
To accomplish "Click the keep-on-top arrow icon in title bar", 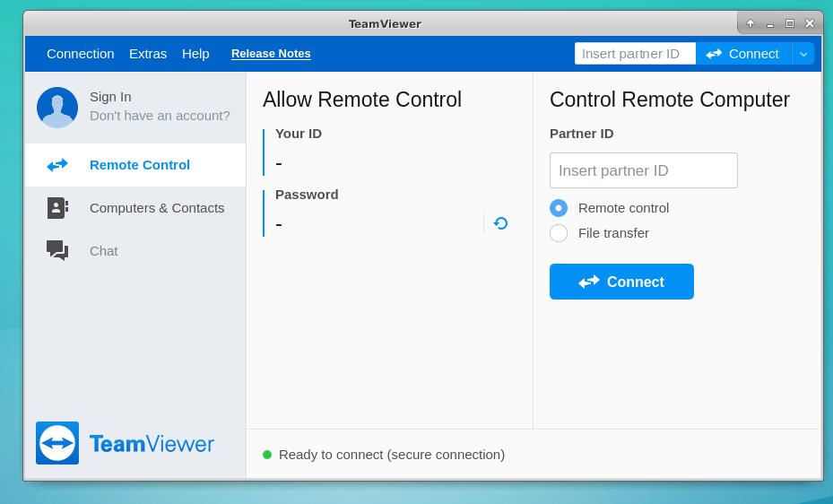I will [751, 23].
